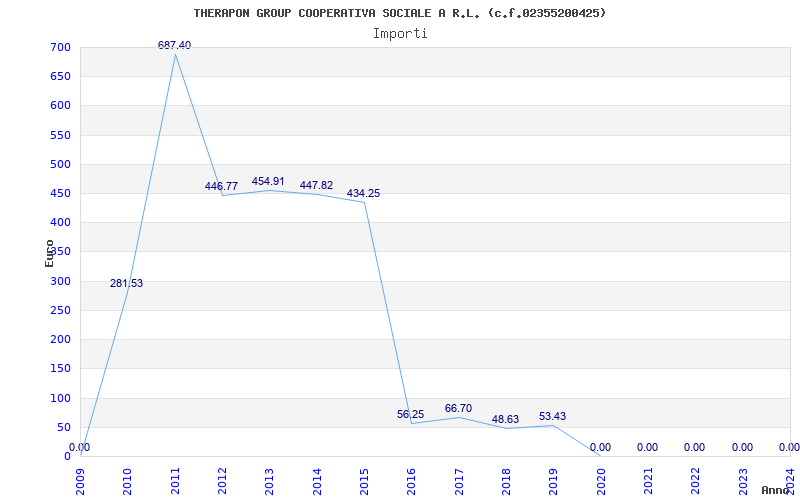The image size is (800, 500).
Task: Click the x-axis year 2019
Action: point(554,482)
